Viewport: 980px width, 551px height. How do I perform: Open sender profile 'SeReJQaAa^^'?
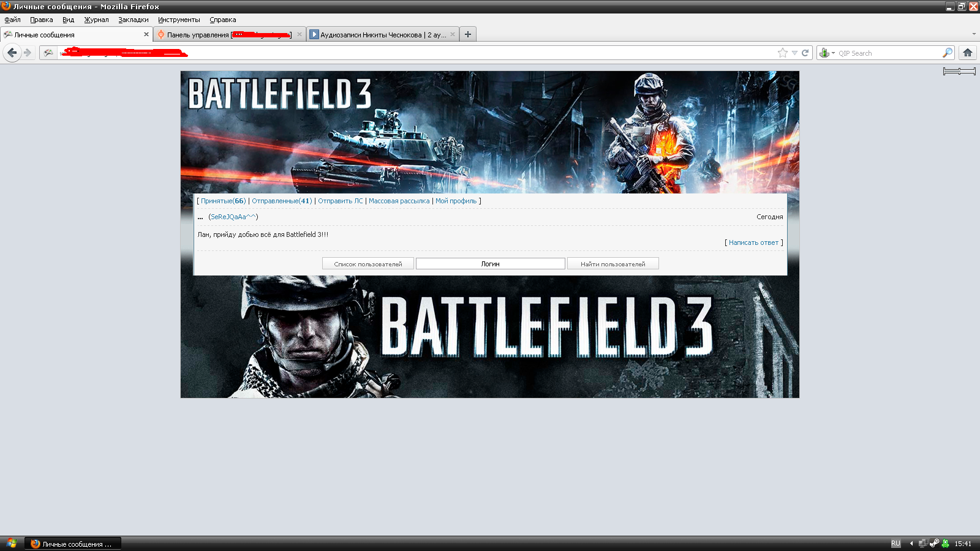click(x=233, y=217)
